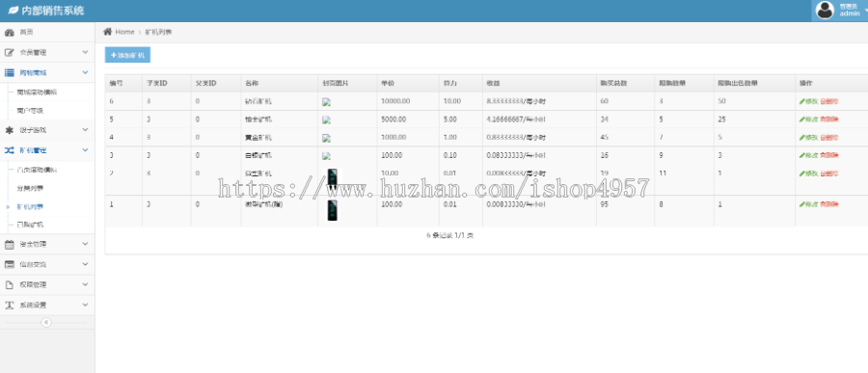
Task: Click the 6 条记录 1/1 页 pagination text
Action: coord(450,236)
